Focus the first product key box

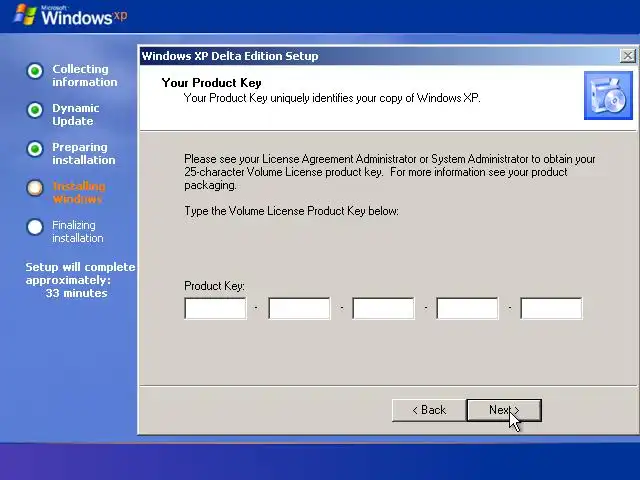(215, 308)
